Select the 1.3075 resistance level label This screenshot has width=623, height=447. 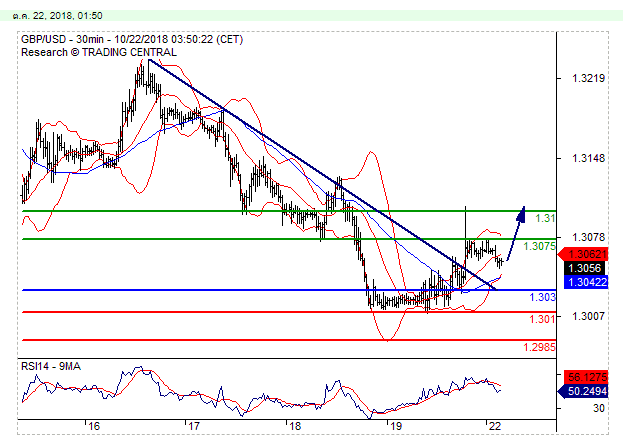pos(540,246)
